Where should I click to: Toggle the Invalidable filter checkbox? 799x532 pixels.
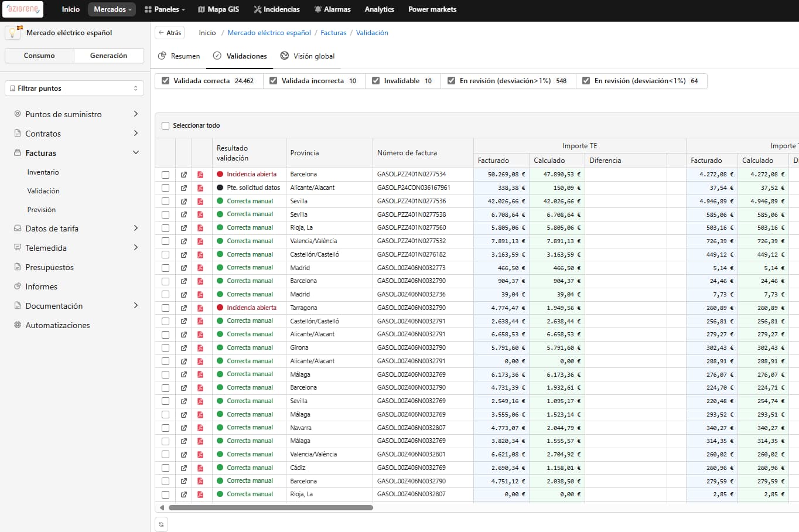coord(375,81)
